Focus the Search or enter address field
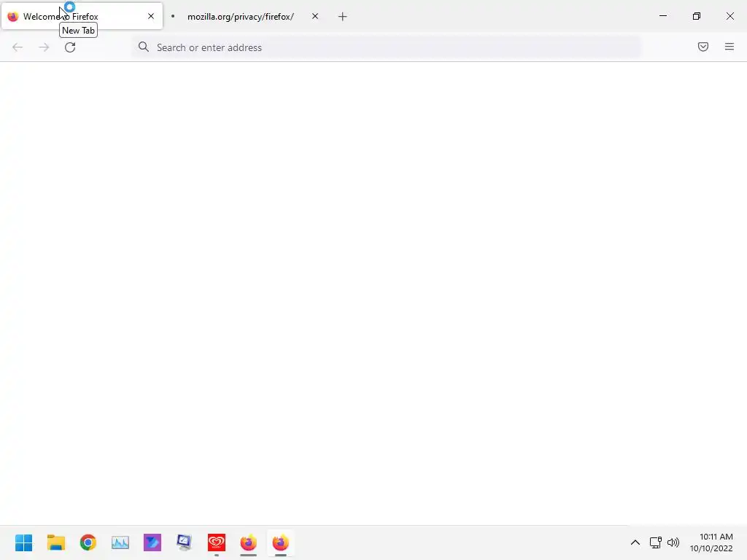 click(x=387, y=47)
